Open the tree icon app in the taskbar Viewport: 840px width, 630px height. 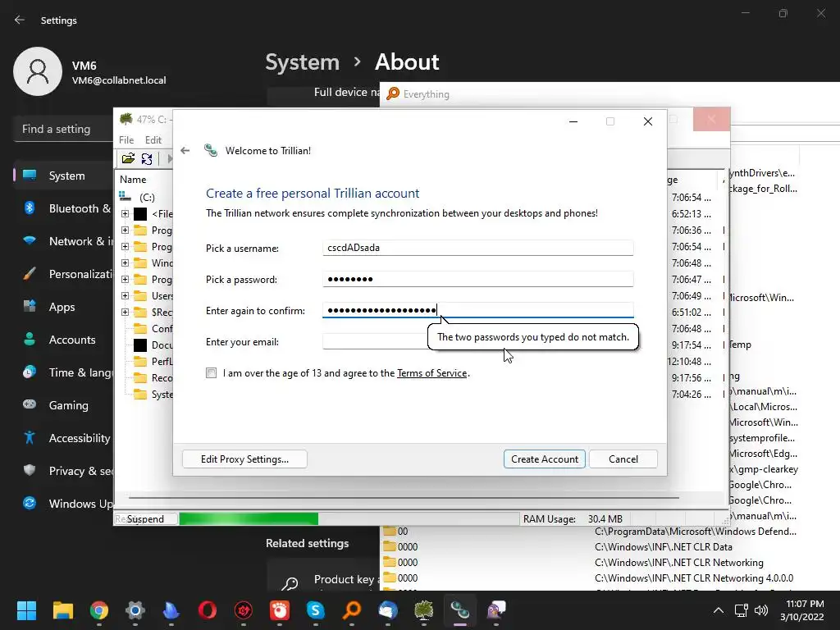424,610
